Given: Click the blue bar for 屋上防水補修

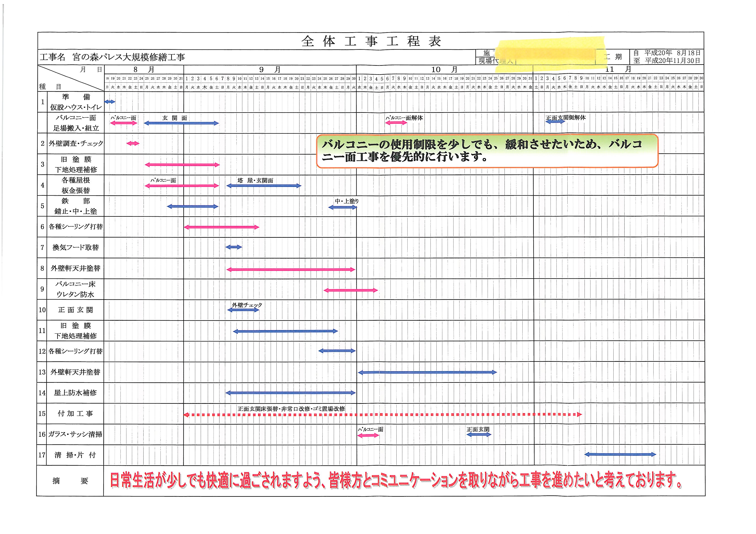Looking at the screenshot, I should tap(291, 393).
